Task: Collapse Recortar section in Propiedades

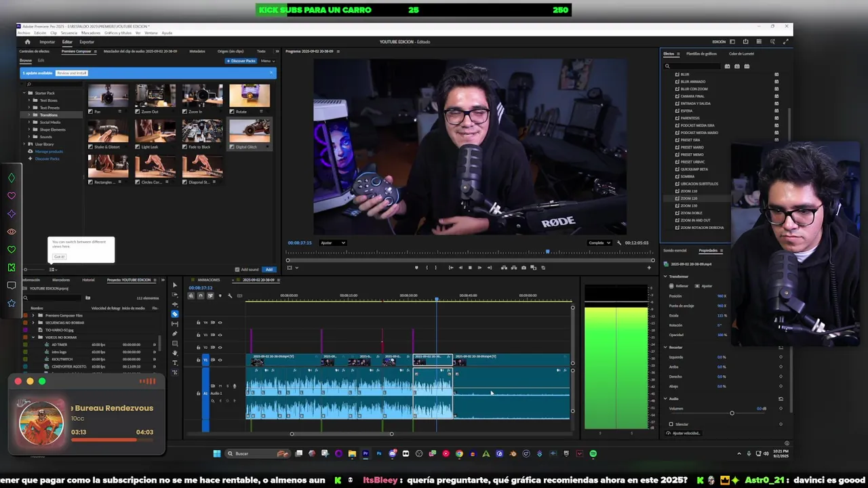Action: (665, 347)
